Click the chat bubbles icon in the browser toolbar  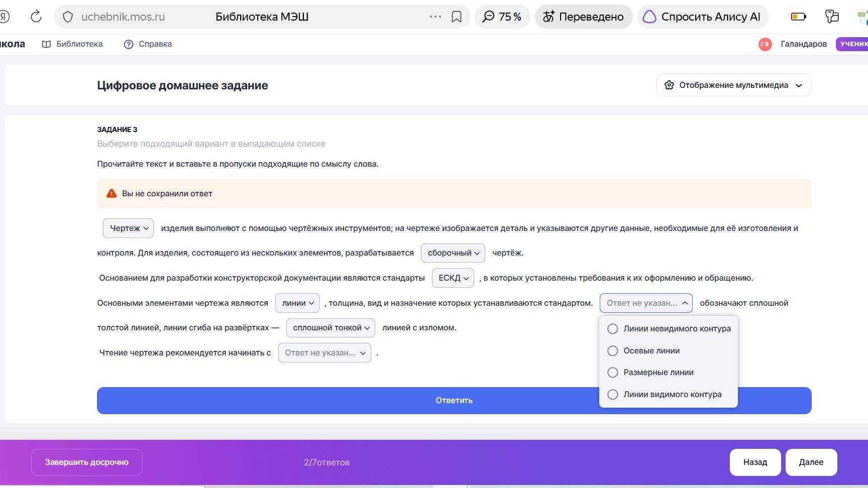click(x=832, y=17)
